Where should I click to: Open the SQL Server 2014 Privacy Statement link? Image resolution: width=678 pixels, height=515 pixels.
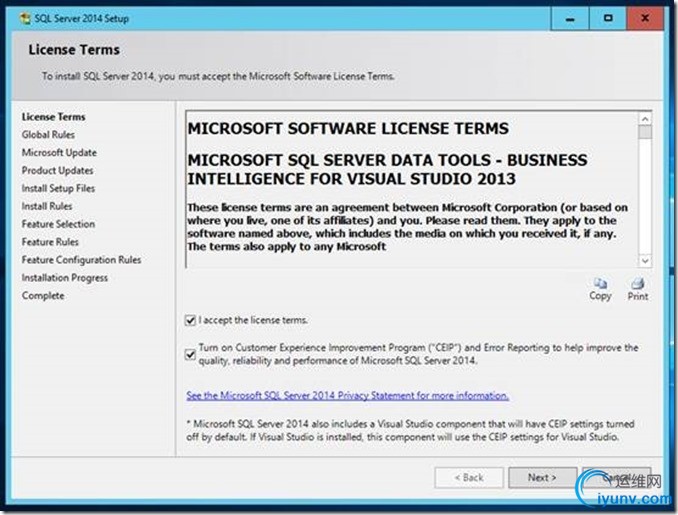point(347,396)
